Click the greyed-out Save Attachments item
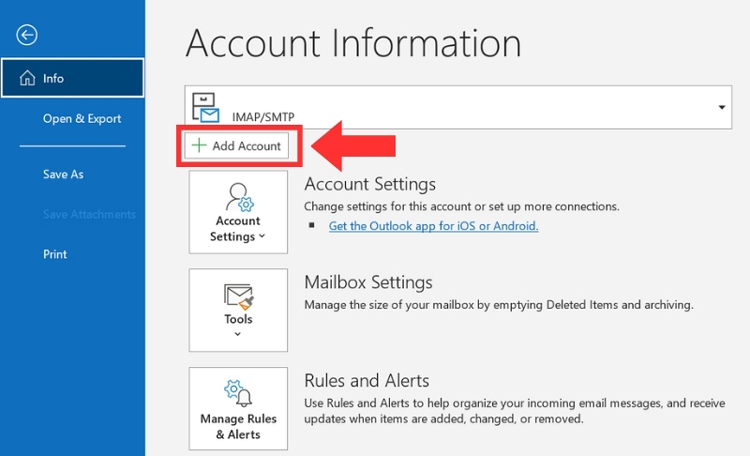The image size is (750, 456). click(89, 214)
